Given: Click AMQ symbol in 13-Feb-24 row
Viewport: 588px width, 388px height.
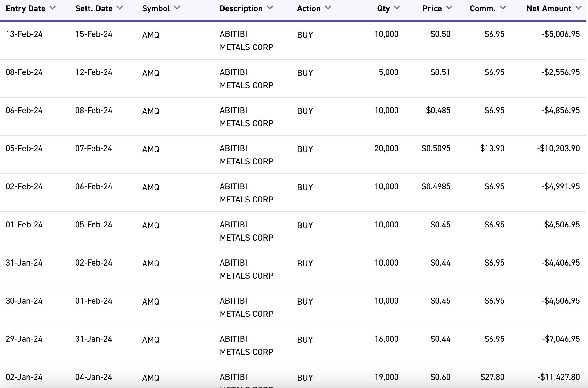Looking at the screenshot, I should [151, 35].
